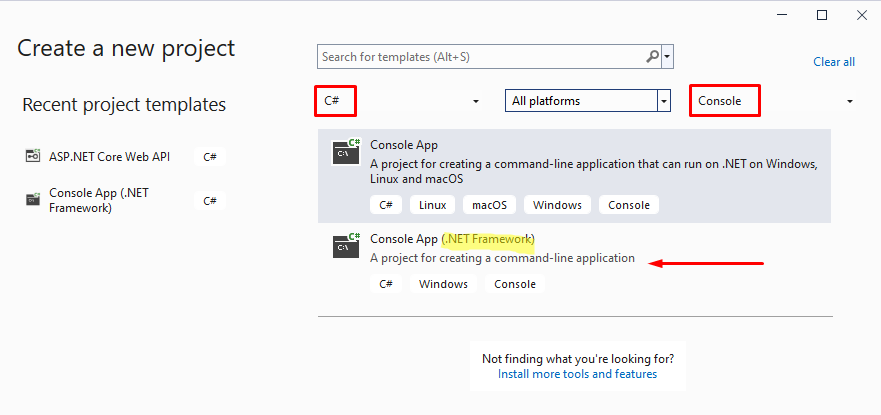Choose ASP.NET Core Web API recent template
This screenshot has width=881, height=415.
112,156
